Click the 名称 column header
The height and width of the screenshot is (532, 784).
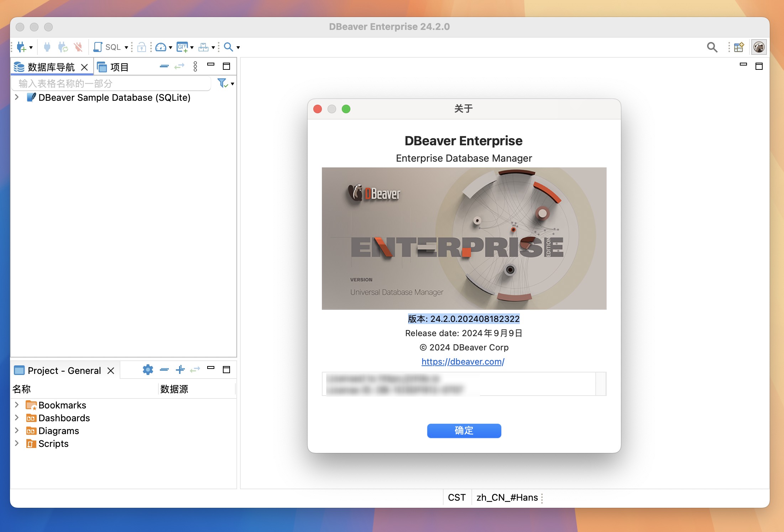[x=84, y=389]
